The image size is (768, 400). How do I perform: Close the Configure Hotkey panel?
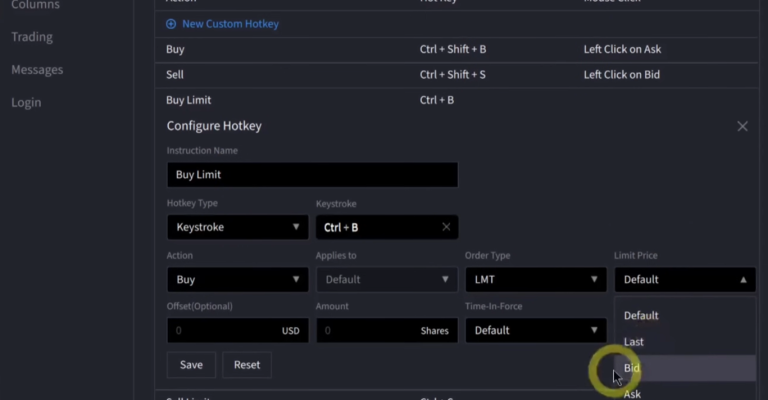click(x=742, y=127)
